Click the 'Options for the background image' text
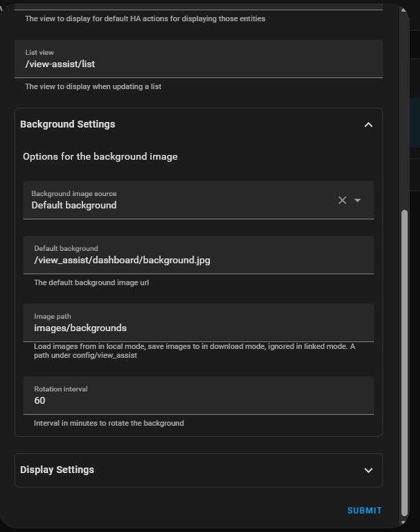Image resolution: width=420 pixels, height=532 pixels. 100,156
